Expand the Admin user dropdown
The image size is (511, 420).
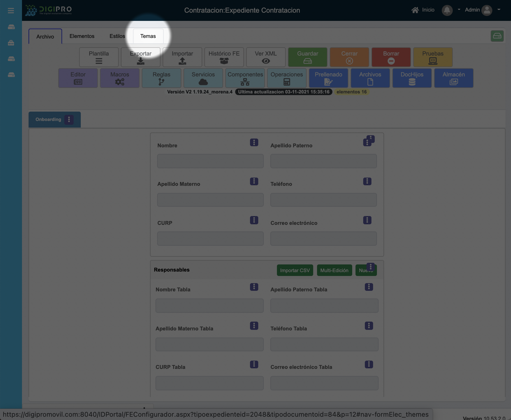pos(499,10)
